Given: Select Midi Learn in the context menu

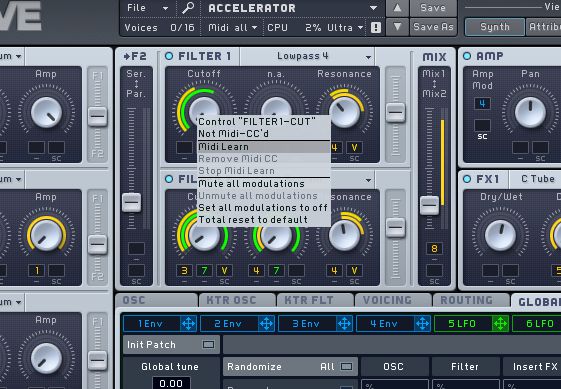Looking at the screenshot, I should (x=264, y=147).
